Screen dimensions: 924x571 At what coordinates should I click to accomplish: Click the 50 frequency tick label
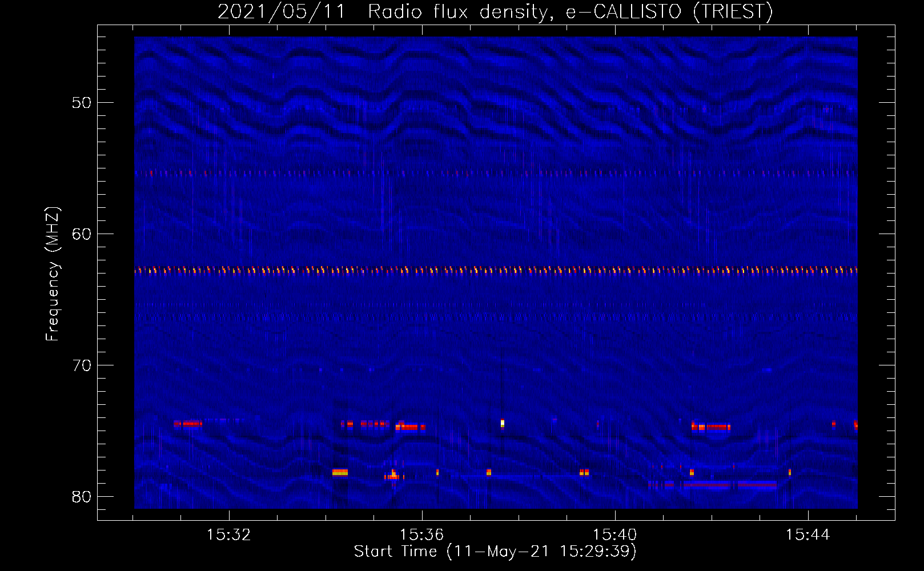click(82, 103)
